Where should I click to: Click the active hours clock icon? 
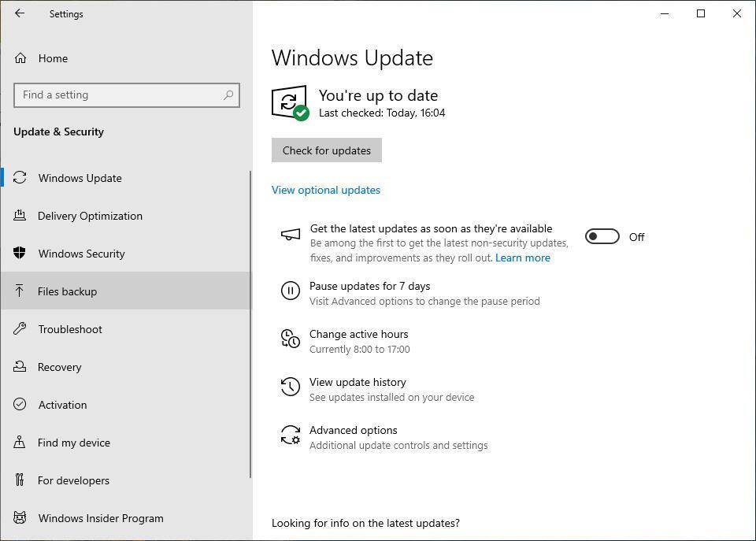(x=291, y=339)
